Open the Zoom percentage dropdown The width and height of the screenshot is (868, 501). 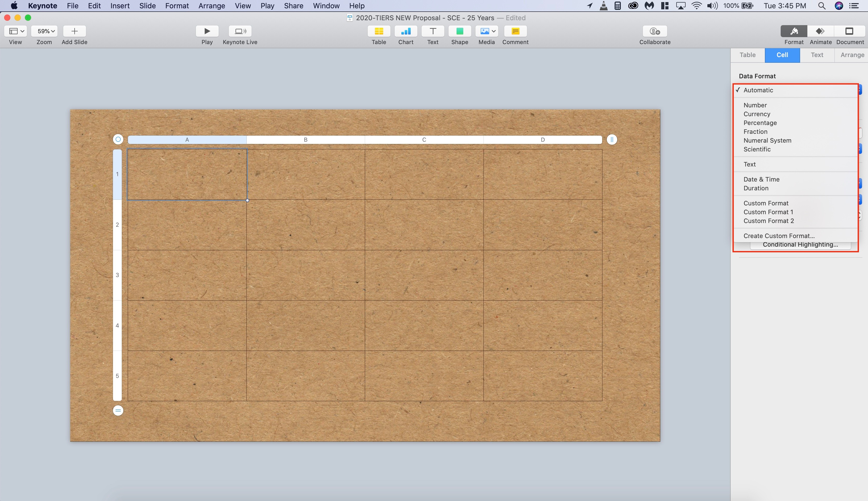click(44, 31)
